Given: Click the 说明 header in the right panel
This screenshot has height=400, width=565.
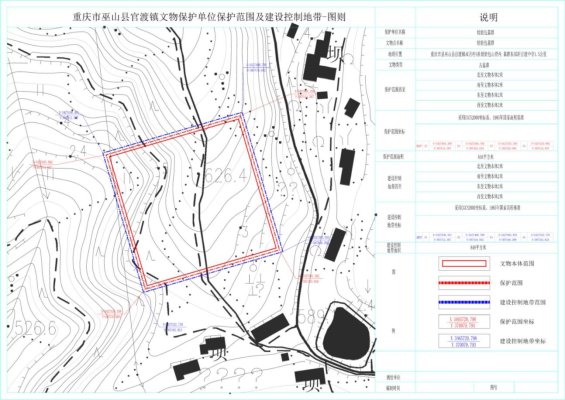Looking at the screenshot, I should pos(488,17).
